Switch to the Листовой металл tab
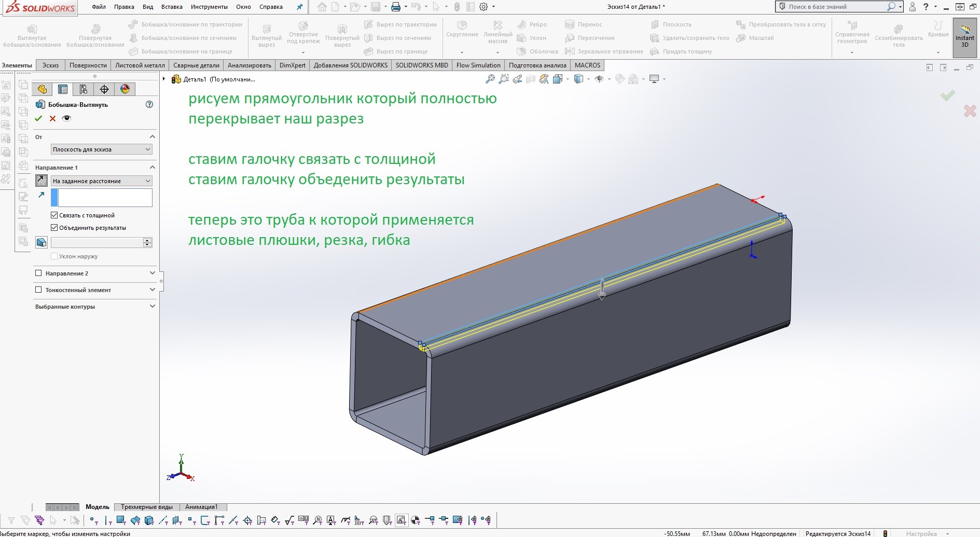This screenshot has height=537, width=980. tap(140, 65)
